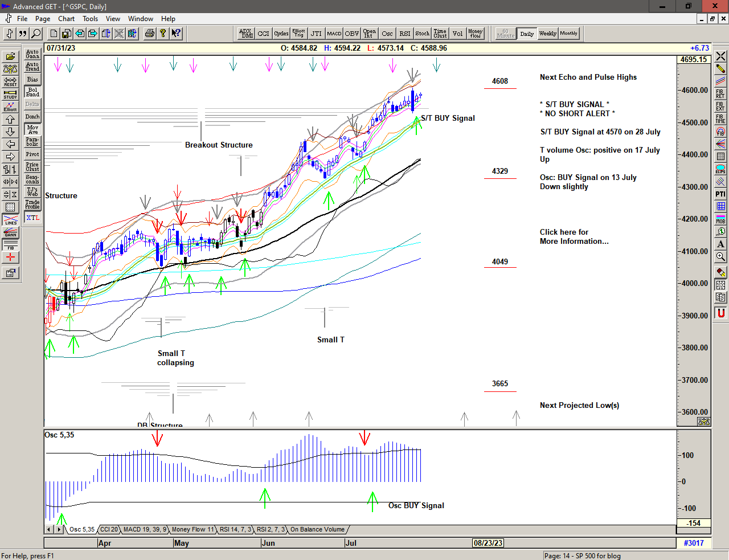Select the Money Flow 11 tab
The width and height of the screenshot is (729, 560).
[193, 529]
